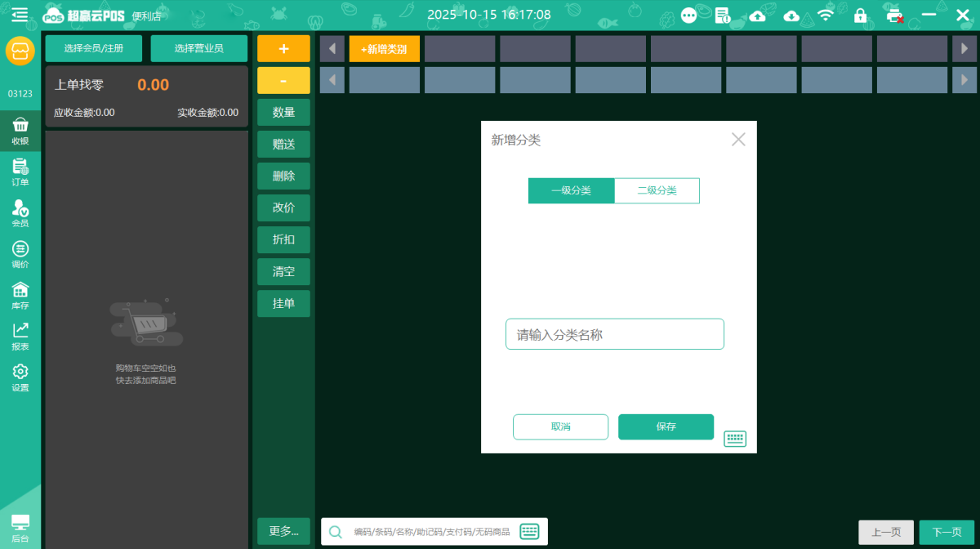The image size is (980, 549).
Task: Select the 一级分类 tab
Action: [571, 190]
